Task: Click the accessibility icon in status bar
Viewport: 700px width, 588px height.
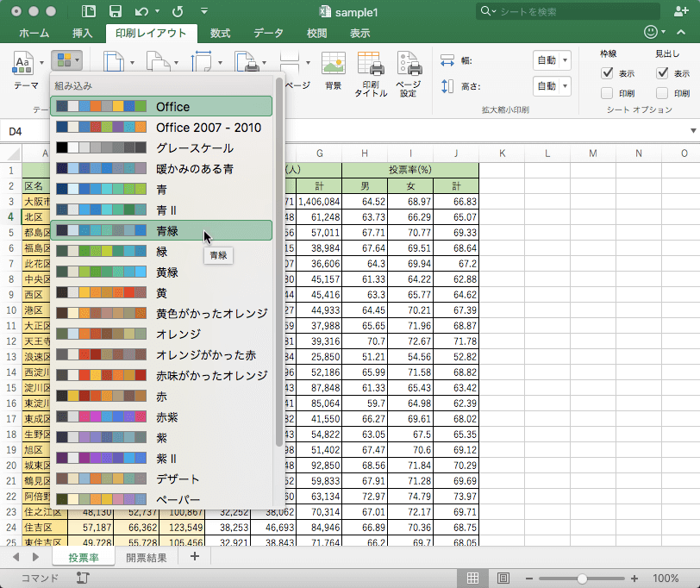Action: pos(83,579)
